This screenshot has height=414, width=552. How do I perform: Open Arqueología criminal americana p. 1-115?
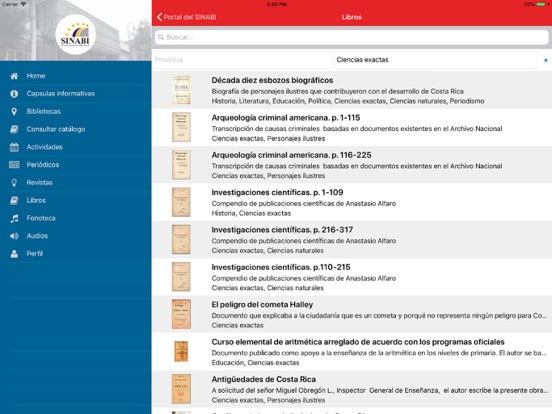coord(352,127)
